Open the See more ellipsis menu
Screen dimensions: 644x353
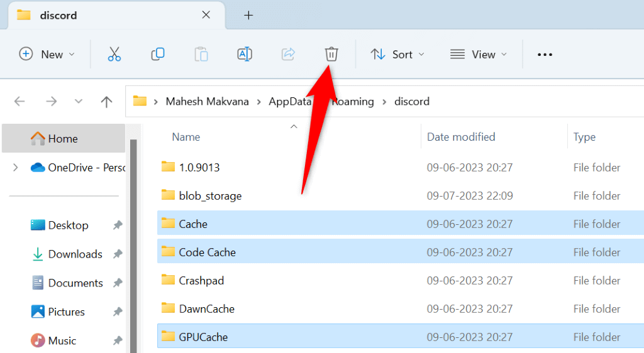(545, 55)
